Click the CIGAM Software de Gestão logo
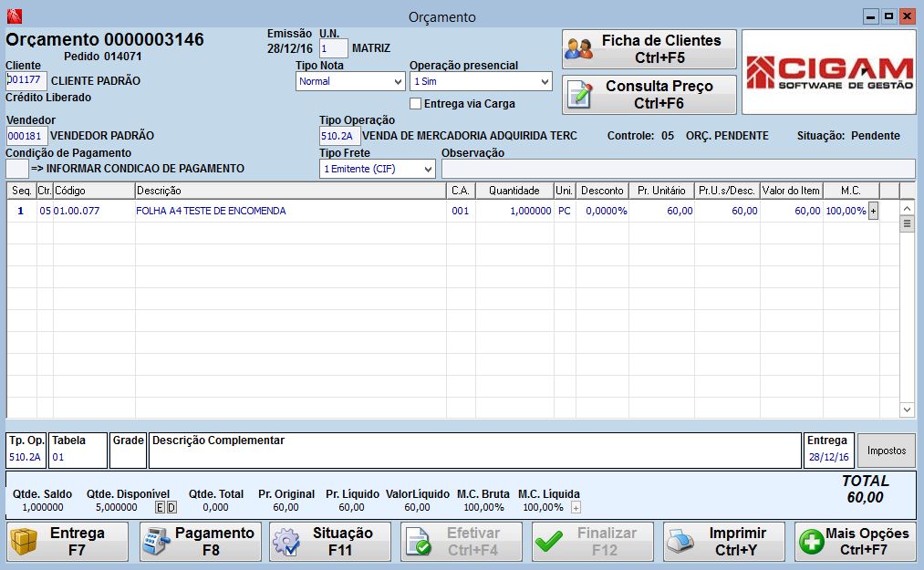924x570 pixels. (828, 72)
